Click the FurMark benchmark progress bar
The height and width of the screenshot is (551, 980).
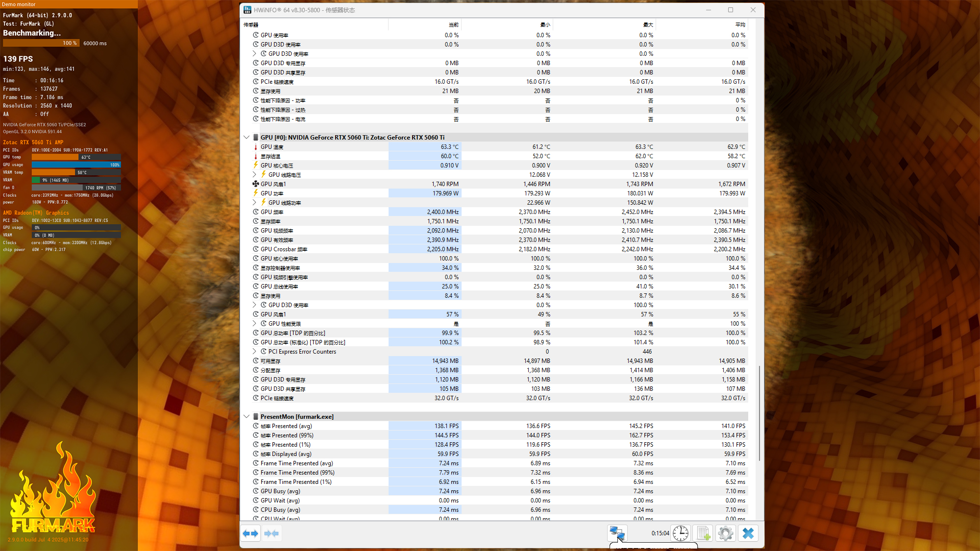click(41, 43)
